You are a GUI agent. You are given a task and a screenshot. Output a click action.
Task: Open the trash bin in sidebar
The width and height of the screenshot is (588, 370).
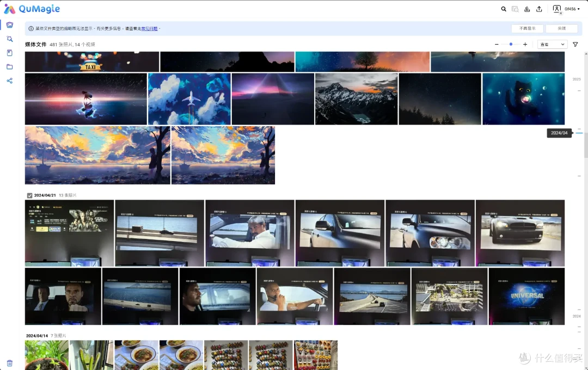click(10, 363)
